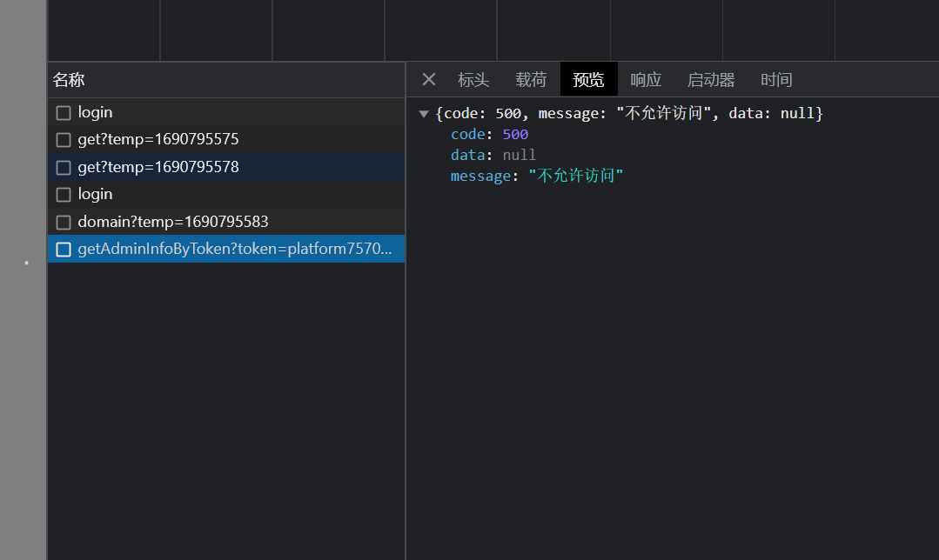Tick checkbox for login request above domain?temp=1690795583
The width and height of the screenshot is (939, 560).
(64, 195)
